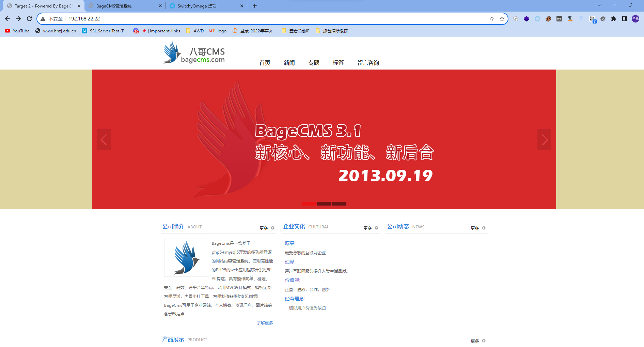Viewport: 644px width, 347px height.
Task: Go to 首页 in site navigation
Action: point(265,63)
